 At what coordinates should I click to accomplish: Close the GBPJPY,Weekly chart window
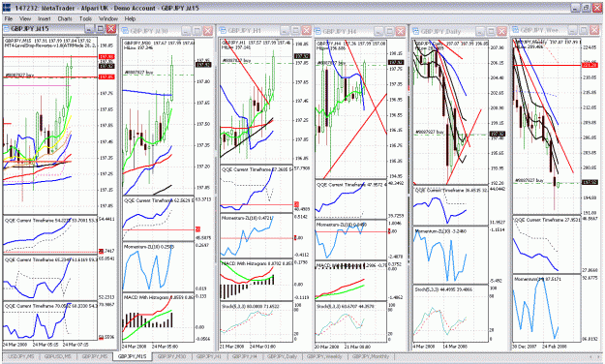click(594, 30)
